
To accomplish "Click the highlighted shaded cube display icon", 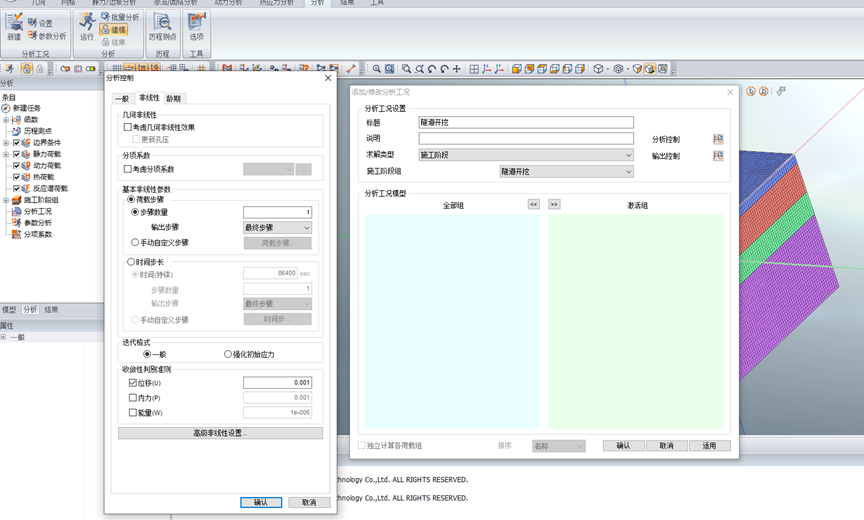I will [x=650, y=69].
